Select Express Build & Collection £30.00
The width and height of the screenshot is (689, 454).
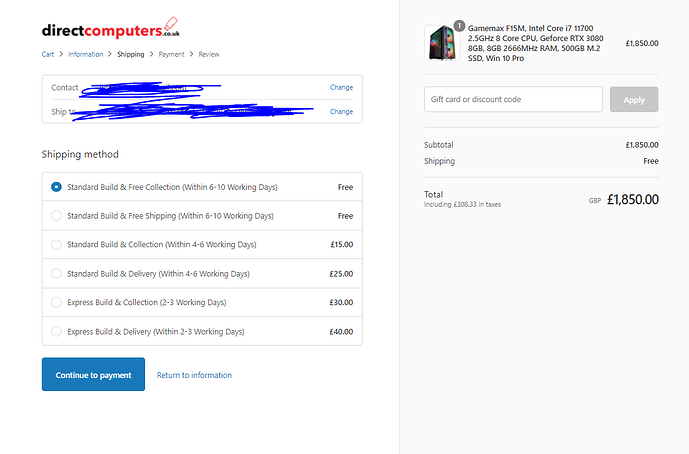coord(202,302)
